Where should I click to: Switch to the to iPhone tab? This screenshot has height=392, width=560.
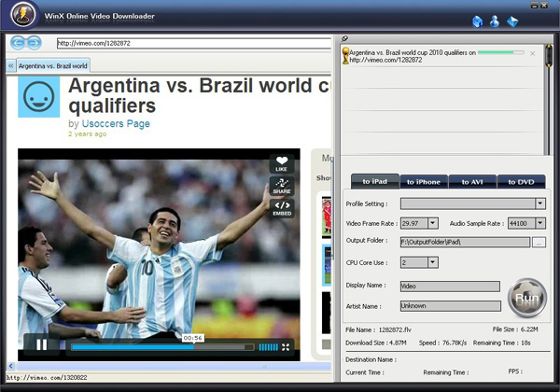pyautogui.click(x=424, y=182)
